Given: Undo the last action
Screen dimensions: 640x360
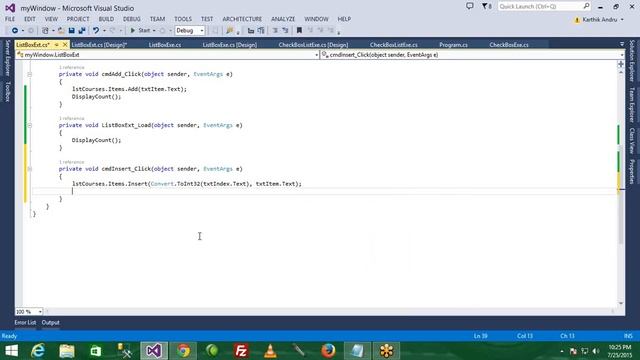Looking at the screenshot, I should (96, 31).
